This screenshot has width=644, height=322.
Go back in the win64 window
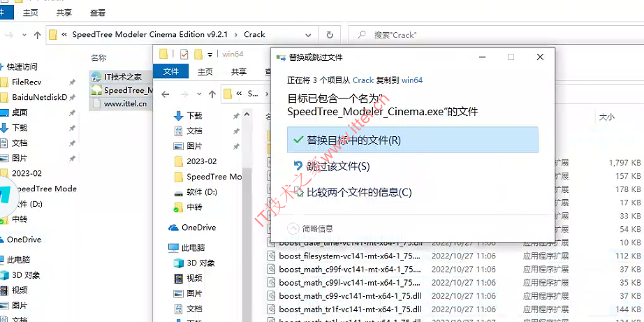pyautogui.click(x=165, y=94)
